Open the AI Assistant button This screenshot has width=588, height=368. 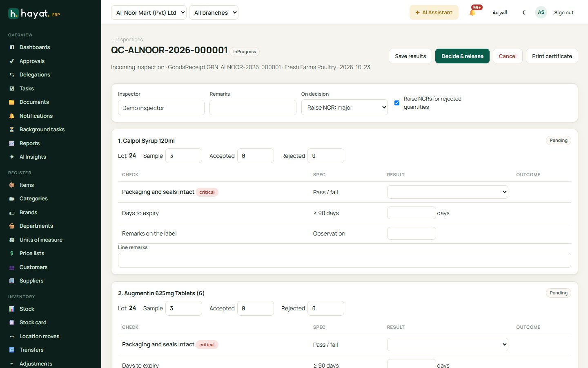[434, 12]
